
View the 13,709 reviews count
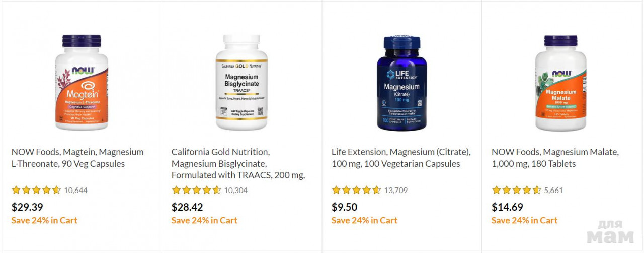tap(395, 191)
